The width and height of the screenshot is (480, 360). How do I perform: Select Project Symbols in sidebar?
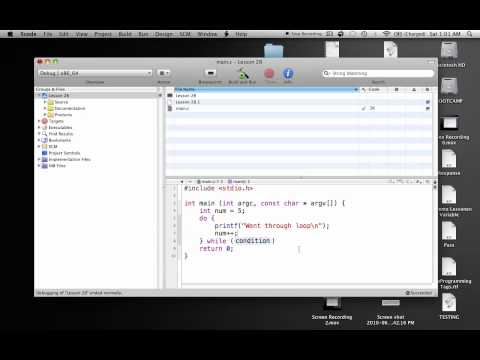click(x=64, y=153)
